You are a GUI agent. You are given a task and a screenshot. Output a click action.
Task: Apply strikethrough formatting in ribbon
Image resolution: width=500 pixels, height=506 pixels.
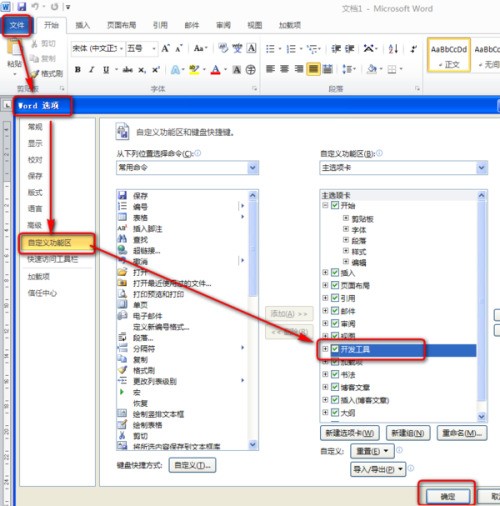point(127,69)
